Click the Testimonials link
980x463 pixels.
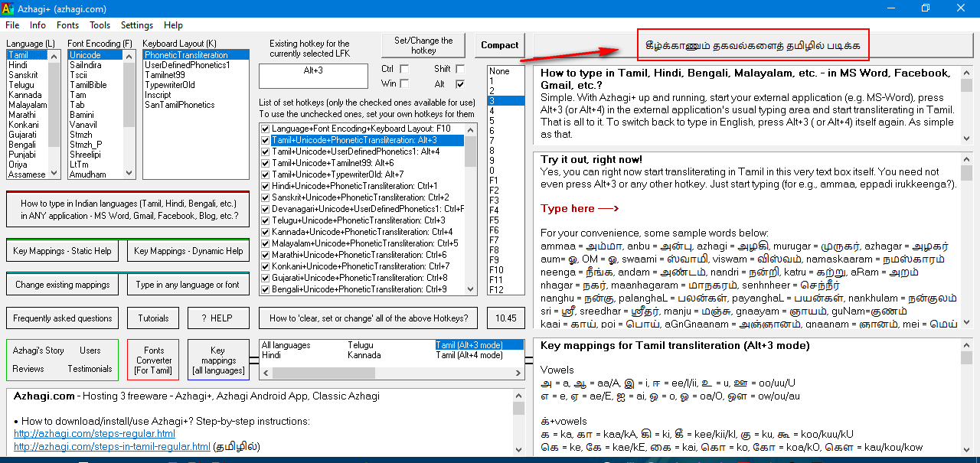[90, 369]
